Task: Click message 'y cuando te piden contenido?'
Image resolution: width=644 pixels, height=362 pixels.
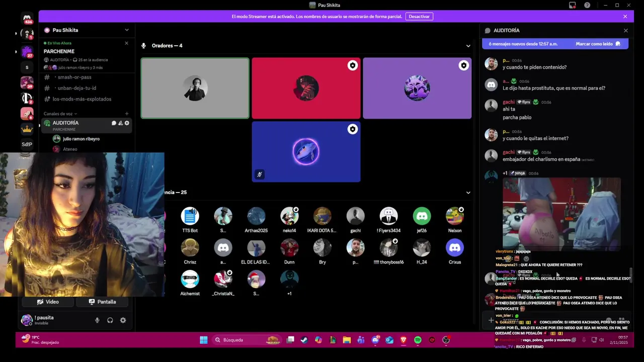Action: (534, 67)
